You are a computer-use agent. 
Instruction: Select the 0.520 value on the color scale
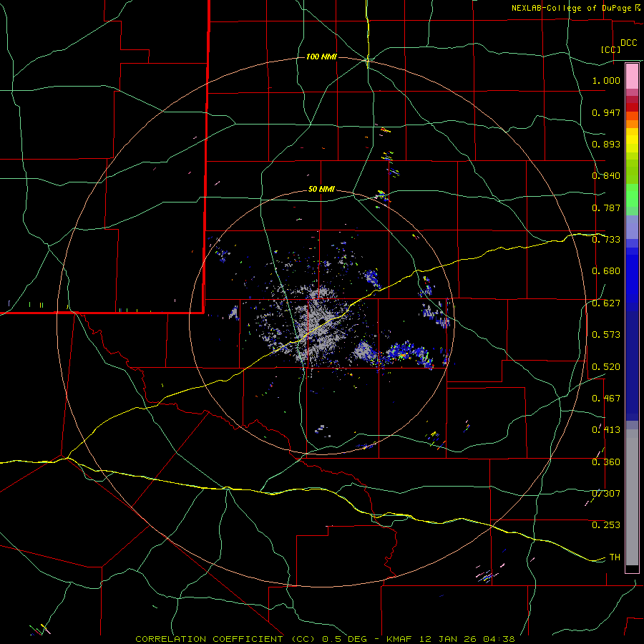tap(606, 367)
